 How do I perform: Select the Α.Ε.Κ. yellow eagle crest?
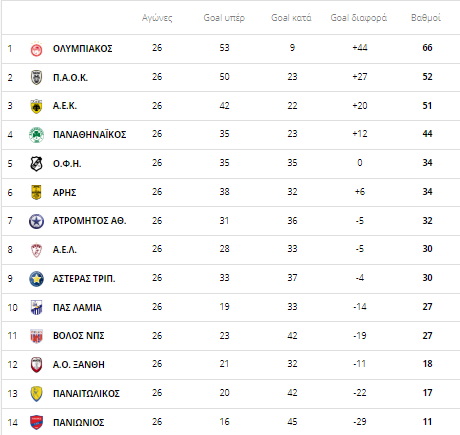click(x=36, y=106)
